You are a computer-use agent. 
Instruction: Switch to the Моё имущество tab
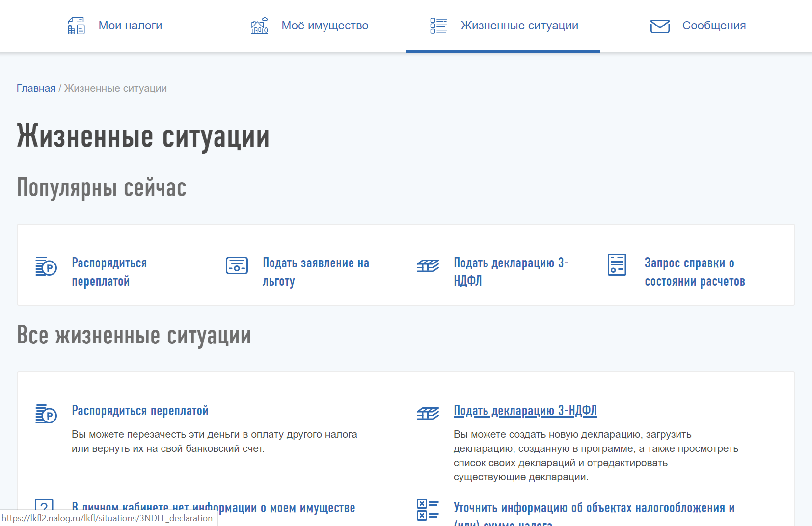tap(325, 26)
